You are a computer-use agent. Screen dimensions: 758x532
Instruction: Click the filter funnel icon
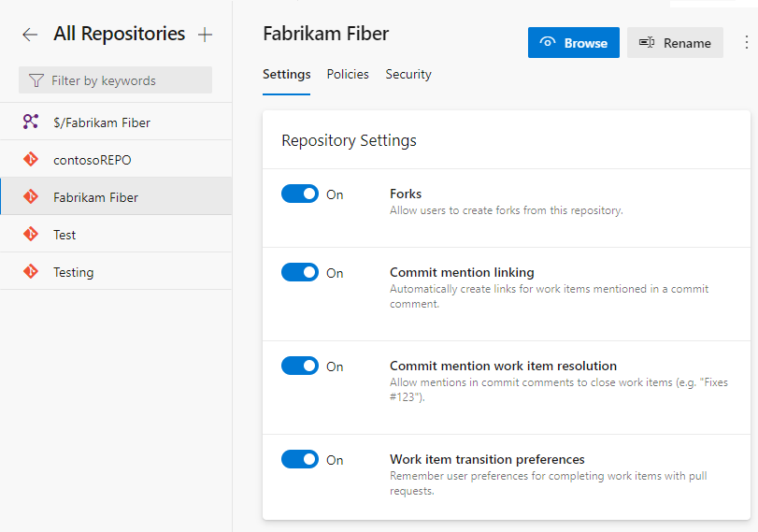36,80
